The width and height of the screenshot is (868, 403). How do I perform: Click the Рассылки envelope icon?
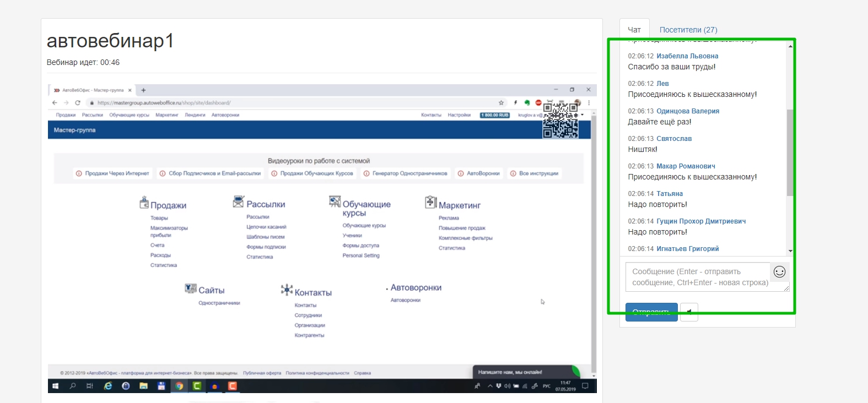pos(238,202)
